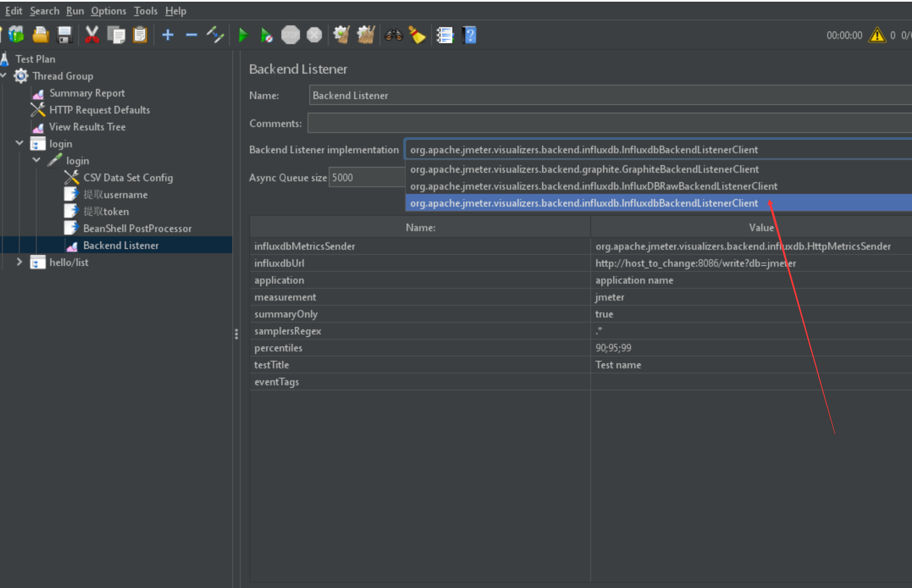Select Summary Report in the tree
This screenshot has height=588, width=912.
(x=87, y=93)
